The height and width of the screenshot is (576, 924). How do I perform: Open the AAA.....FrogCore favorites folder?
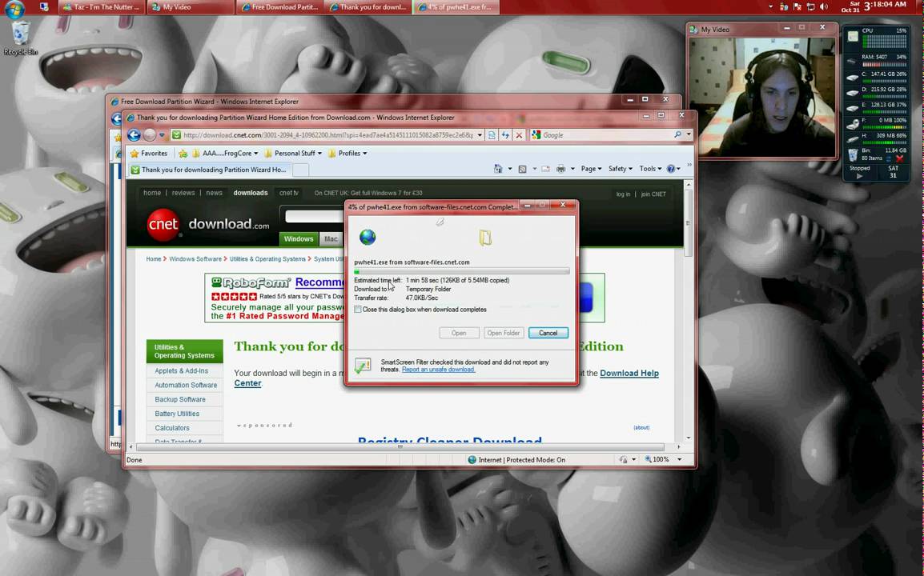224,153
